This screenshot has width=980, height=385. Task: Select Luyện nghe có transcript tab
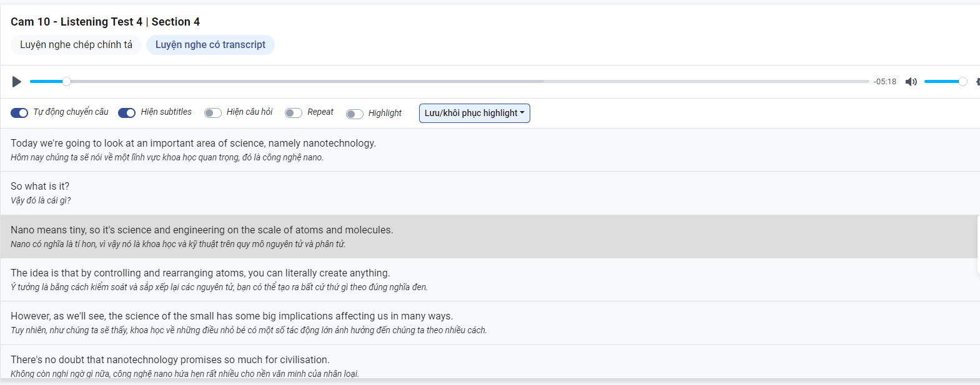coord(210,45)
